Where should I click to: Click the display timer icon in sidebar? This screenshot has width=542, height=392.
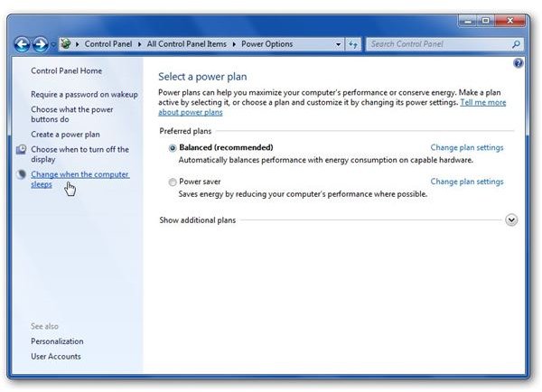pos(22,149)
